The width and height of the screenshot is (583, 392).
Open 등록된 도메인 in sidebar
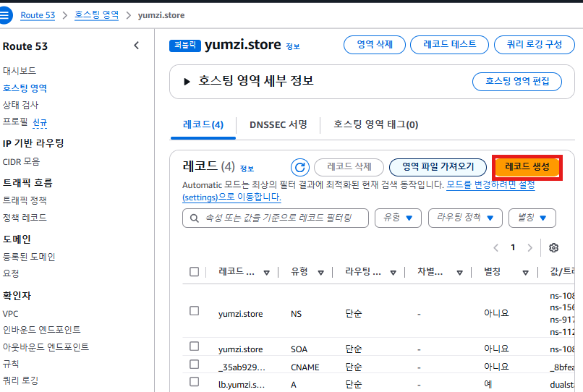(x=29, y=257)
